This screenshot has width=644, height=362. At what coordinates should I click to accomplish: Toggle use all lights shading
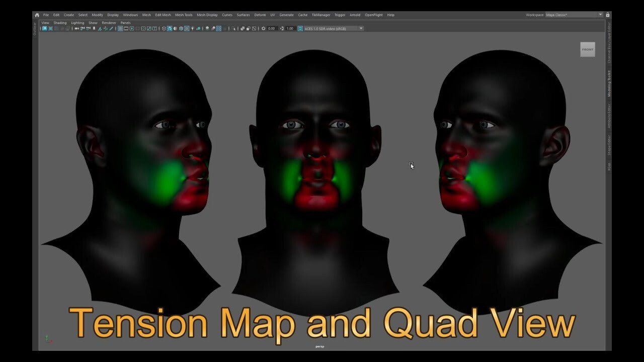click(x=193, y=29)
